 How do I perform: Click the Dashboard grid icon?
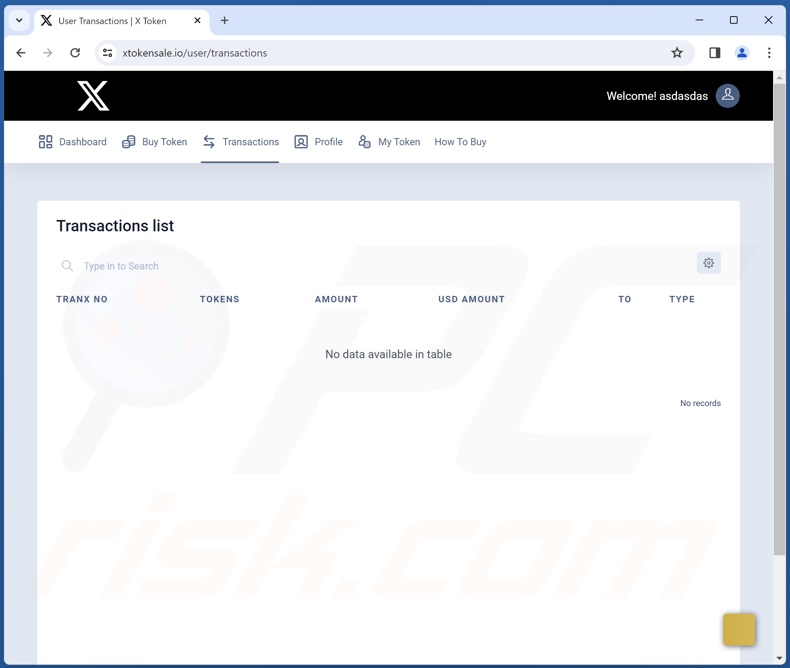point(45,142)
